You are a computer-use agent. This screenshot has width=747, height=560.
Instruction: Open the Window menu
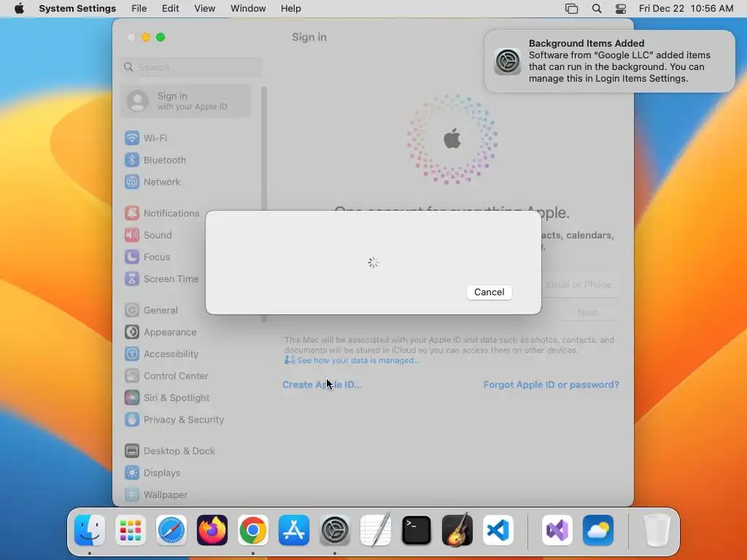pos(248,9)
